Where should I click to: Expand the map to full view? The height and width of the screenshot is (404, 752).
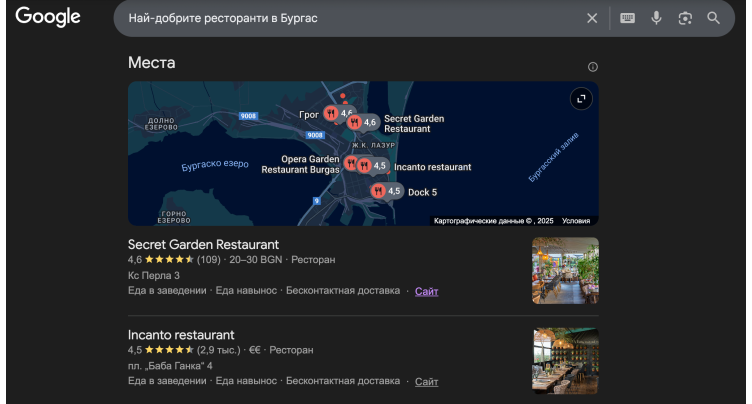click(x=581, y=99)
